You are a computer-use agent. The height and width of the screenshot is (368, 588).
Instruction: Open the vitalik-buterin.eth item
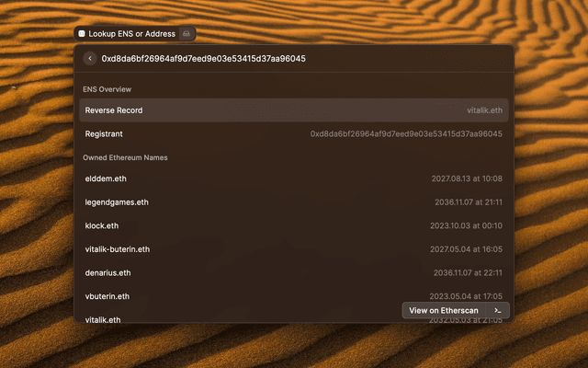[118, 248]
